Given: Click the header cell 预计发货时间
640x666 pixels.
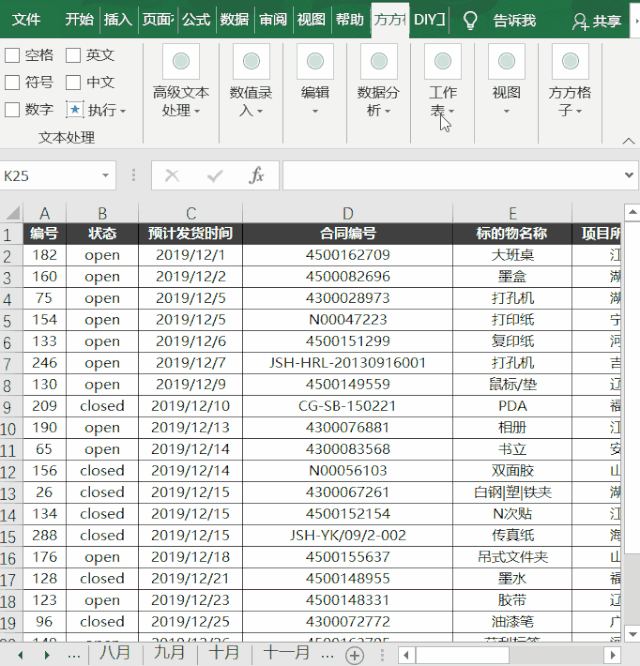Looking at the screenshot, I should (190, 234).
